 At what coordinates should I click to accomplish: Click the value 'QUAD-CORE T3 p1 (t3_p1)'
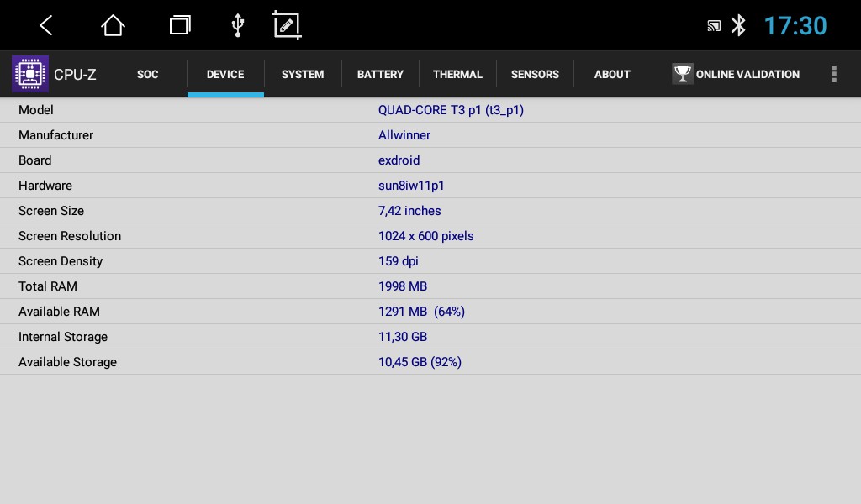tap(451, 110)
